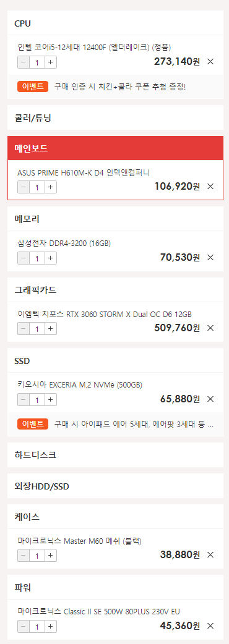Increase quantity of the RTX 3060 graphics card
229x644 pixels.
point(50,329)
